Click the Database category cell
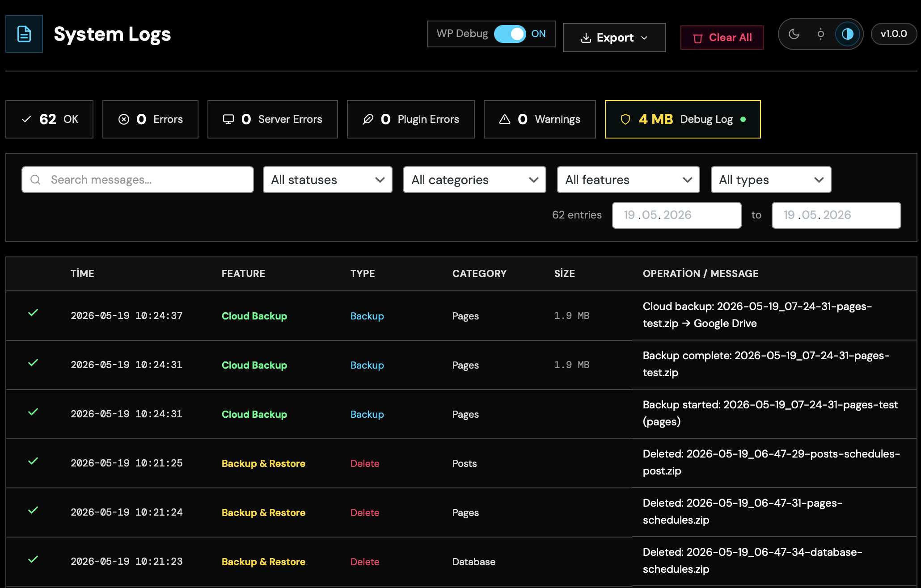 pyautogui.click(x=474, y=562)
